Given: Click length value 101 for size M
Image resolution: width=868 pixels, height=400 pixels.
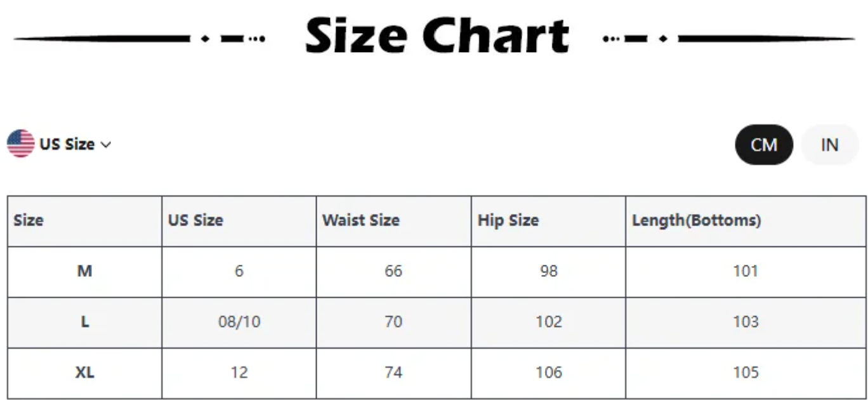Looking at the screenshot, I should 746,271.
